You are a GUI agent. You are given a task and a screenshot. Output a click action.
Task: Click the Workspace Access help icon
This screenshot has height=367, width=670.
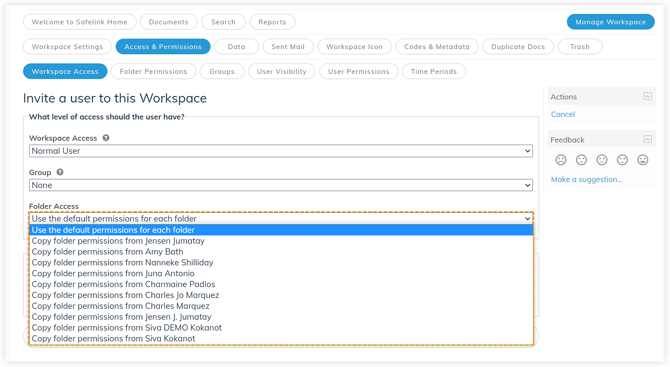click(x=106, y=138)
